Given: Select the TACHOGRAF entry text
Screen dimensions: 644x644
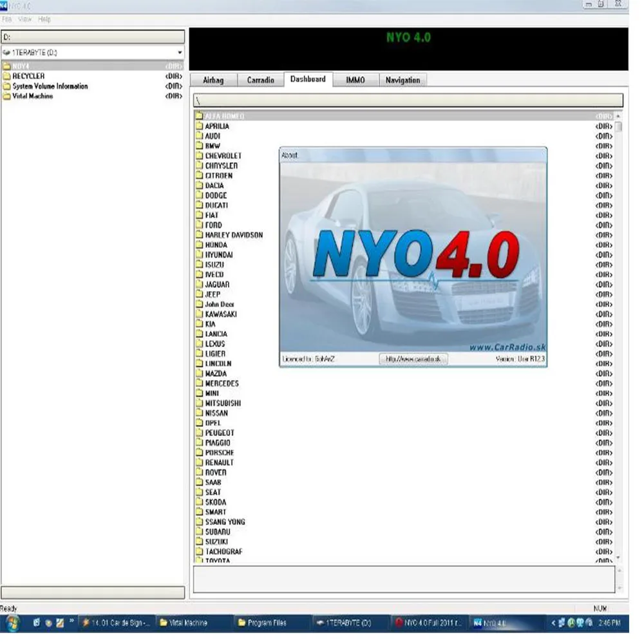Looking at the screenshot, I should tap(224, 552).
